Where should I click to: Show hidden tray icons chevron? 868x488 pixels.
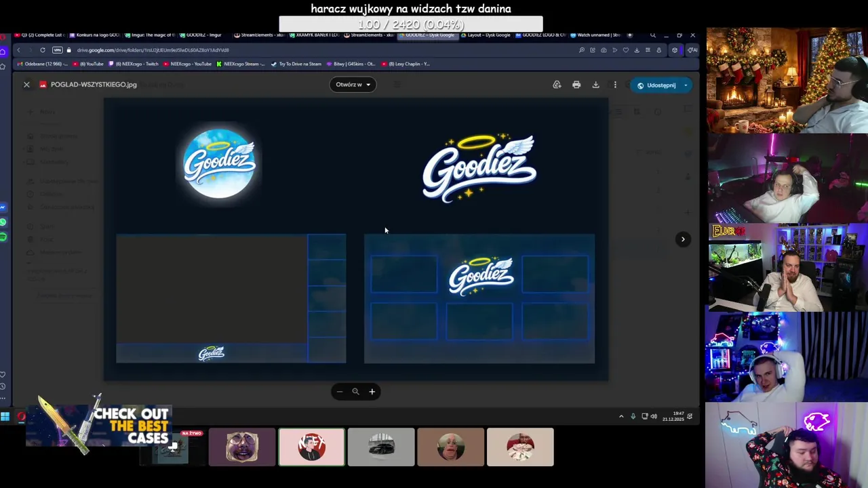point(621,416)
